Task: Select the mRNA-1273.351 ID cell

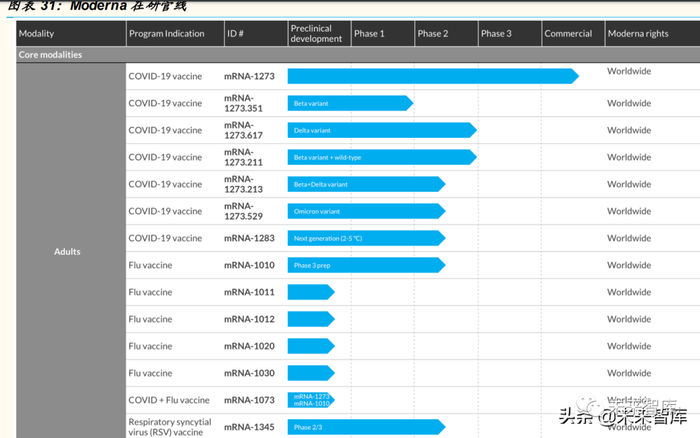Action: click(243, 103)
